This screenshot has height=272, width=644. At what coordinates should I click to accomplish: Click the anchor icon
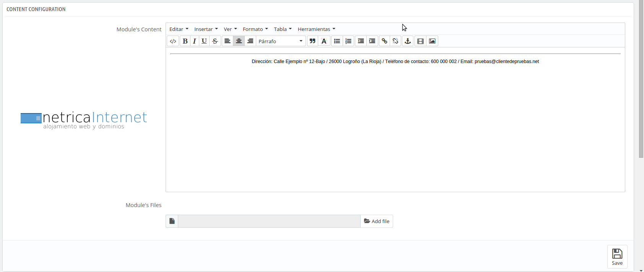point(408,41)
